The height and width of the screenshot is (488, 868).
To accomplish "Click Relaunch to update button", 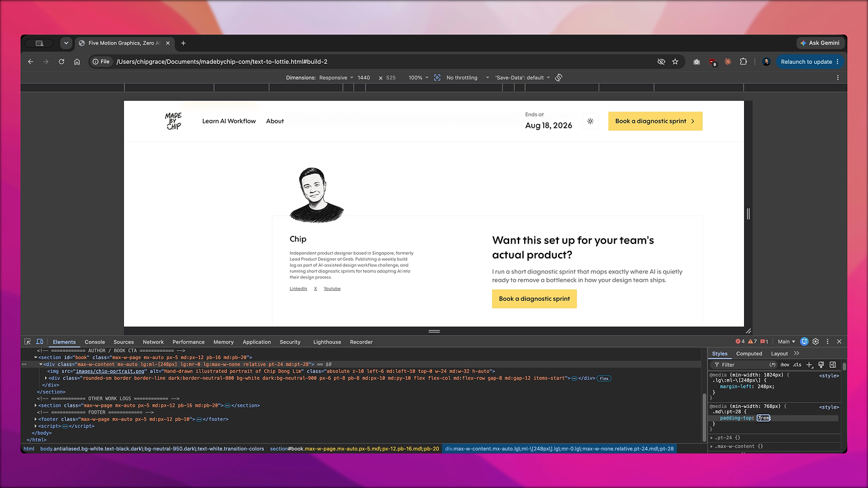I will click(810, 61).
